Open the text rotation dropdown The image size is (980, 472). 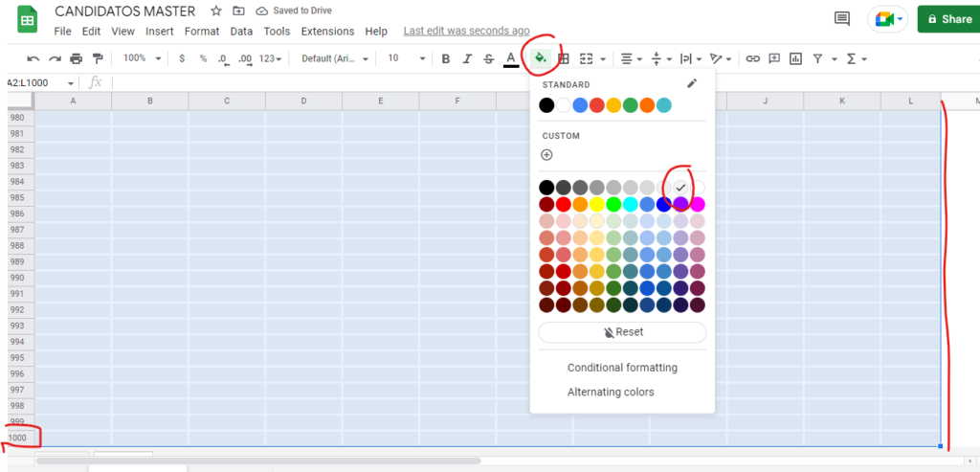click(x=720, y=58)
